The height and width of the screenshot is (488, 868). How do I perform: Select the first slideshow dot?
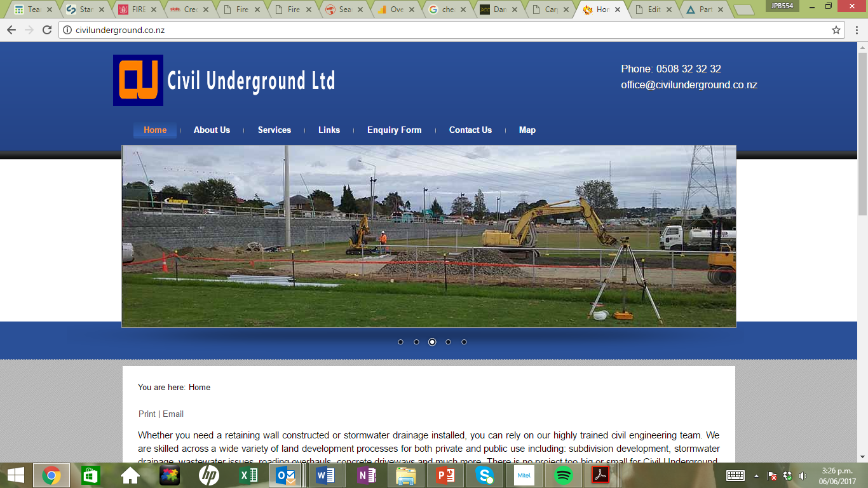[x=400, y=342]
